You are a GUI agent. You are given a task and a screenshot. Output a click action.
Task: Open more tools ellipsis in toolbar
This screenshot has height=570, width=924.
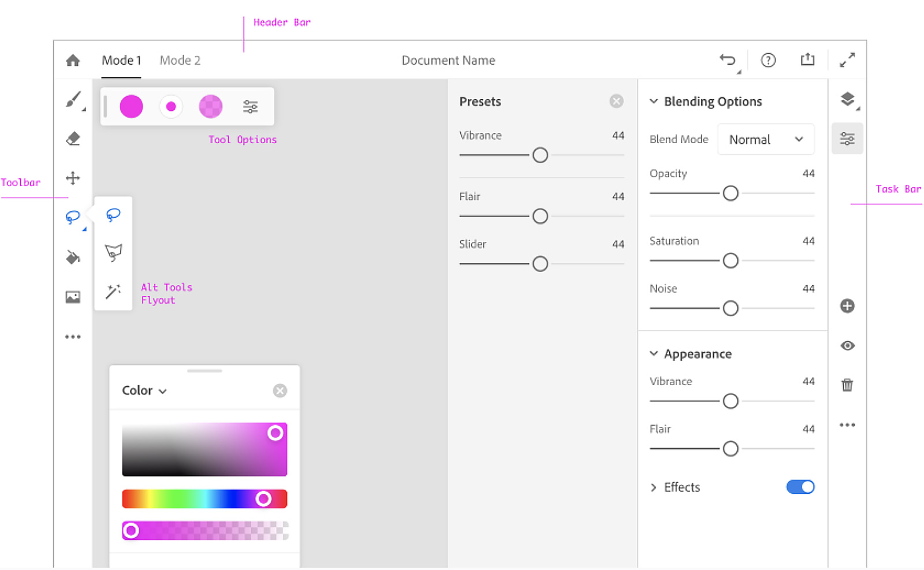tap(73, 337)
